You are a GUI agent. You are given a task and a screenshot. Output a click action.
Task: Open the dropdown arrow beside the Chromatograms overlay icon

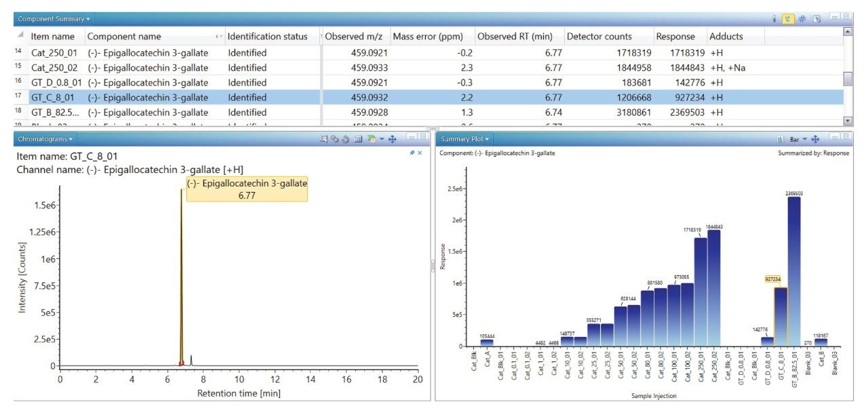click(x=381, y=139)
